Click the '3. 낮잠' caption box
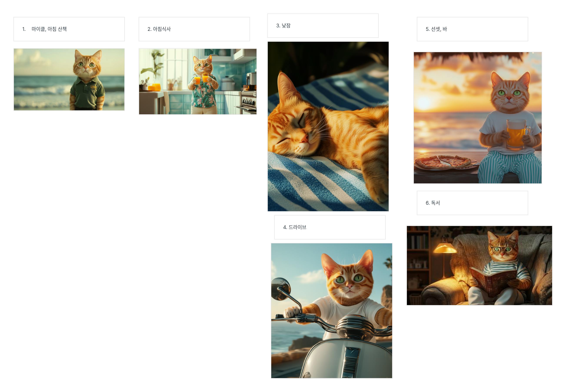The width and height of the screenshot is (566, 392). (323, 26)
